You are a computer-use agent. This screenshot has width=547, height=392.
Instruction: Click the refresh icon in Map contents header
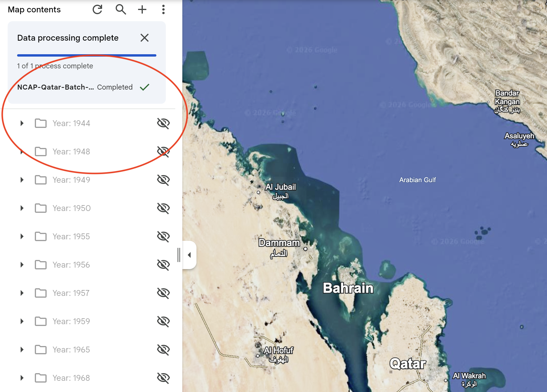[x=97, y=9]
